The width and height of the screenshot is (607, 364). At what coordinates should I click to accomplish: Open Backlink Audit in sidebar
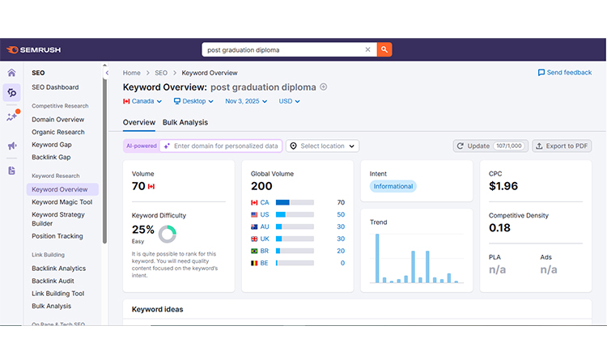[x=53, y=281]
